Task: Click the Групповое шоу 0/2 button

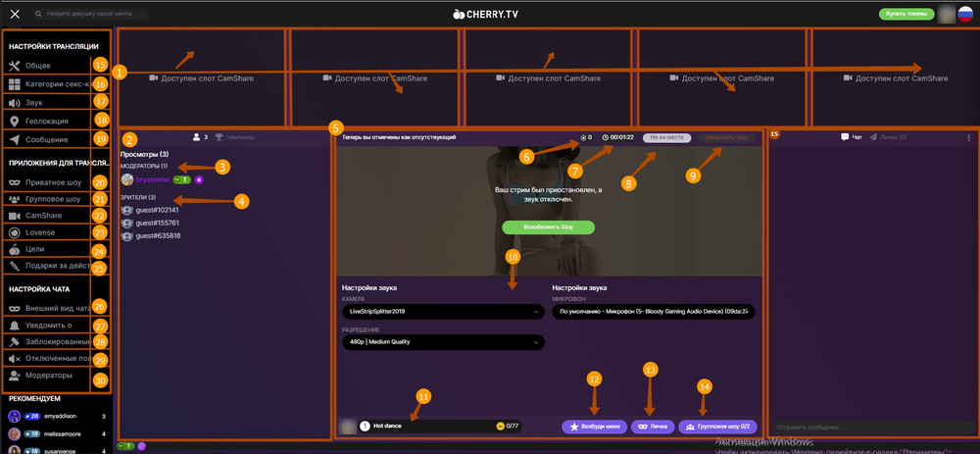Action: tap(718, 427)
